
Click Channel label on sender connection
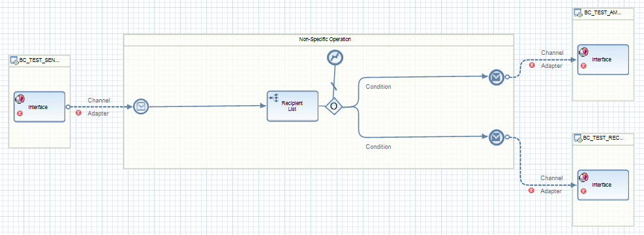coord(99,101)
